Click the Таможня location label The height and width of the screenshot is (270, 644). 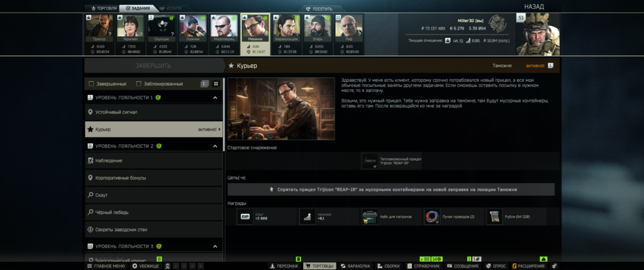click(502, 65)
